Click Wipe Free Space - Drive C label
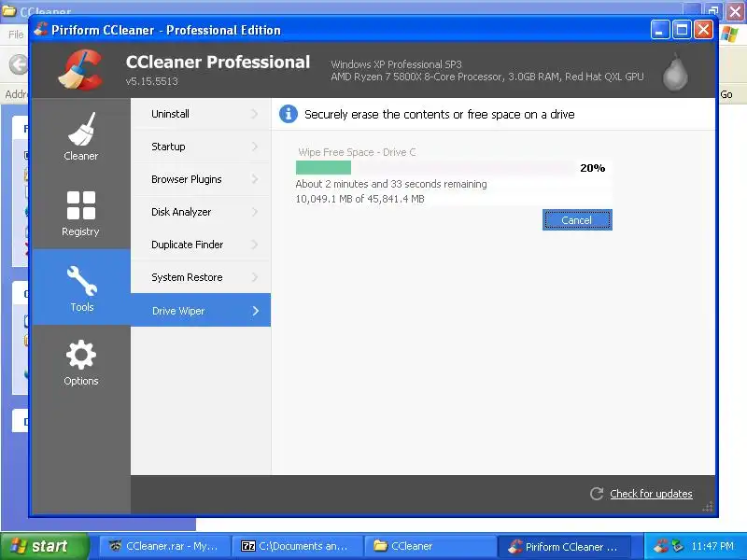The width and height of the screenshot is (747, 560). point(357,152)
